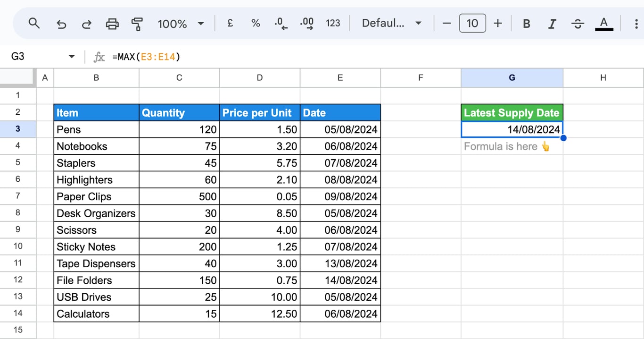Select the Desk Organizers cell

pos(97,213)
